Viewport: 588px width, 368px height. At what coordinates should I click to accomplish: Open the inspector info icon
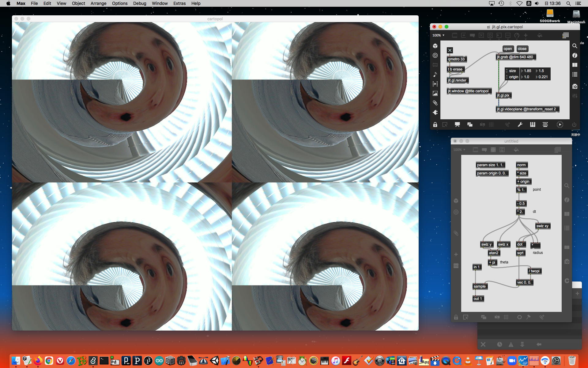575,56
